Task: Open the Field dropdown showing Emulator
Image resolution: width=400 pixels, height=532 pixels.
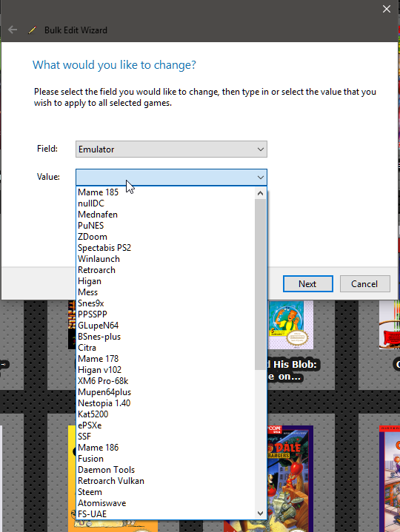Action: (171, 149)
